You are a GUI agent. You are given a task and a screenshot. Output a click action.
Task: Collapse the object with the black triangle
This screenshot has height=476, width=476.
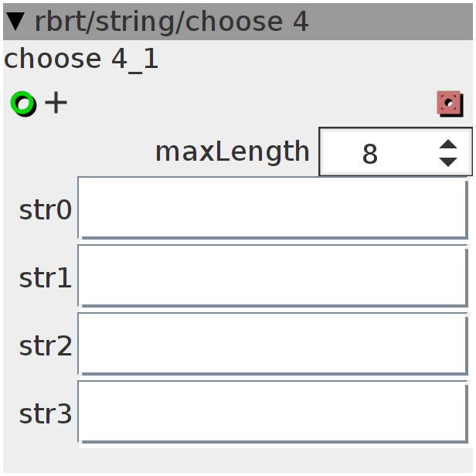point(15,22)
